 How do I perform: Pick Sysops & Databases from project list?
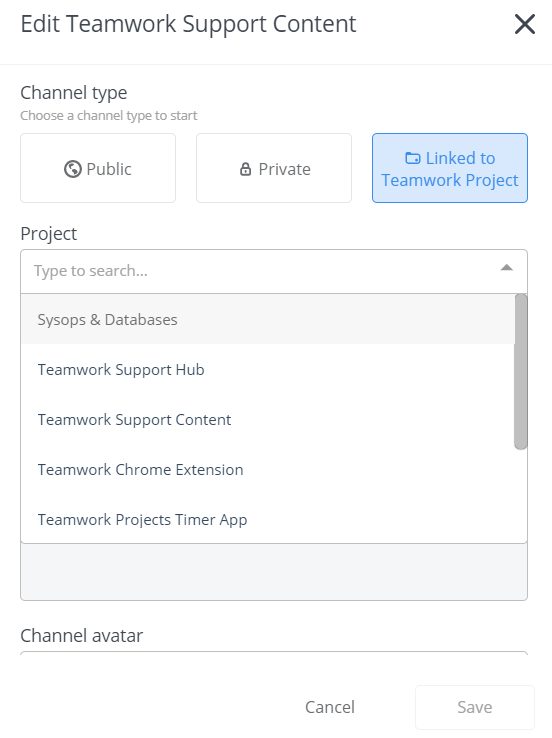268,320
